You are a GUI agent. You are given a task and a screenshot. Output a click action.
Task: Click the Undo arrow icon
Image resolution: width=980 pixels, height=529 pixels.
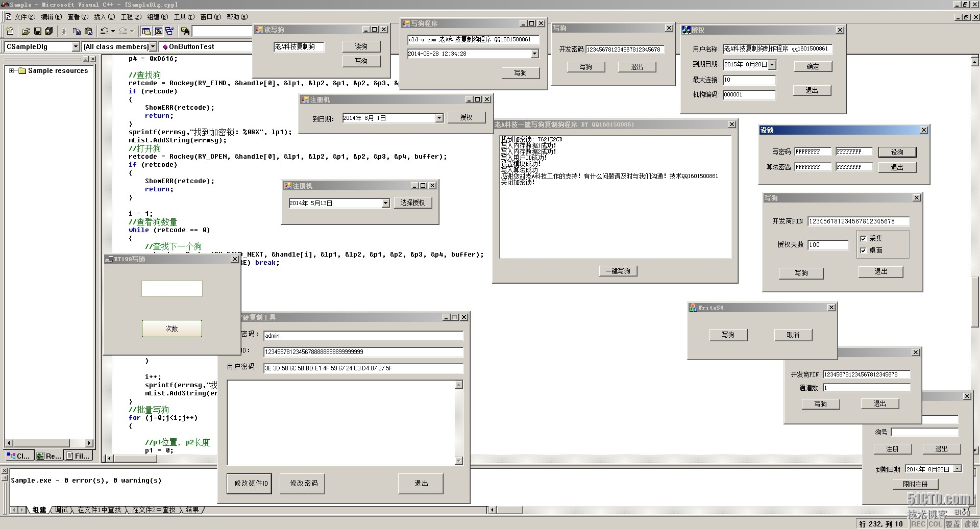pyautogui.click(x=105, y=31)
